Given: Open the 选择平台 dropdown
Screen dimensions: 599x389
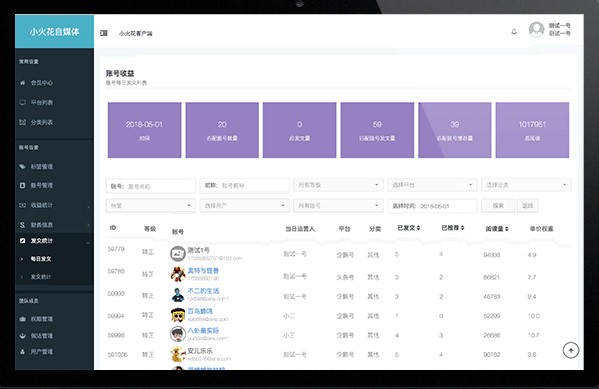Looking at the screenshot, I should coord(432,185).
